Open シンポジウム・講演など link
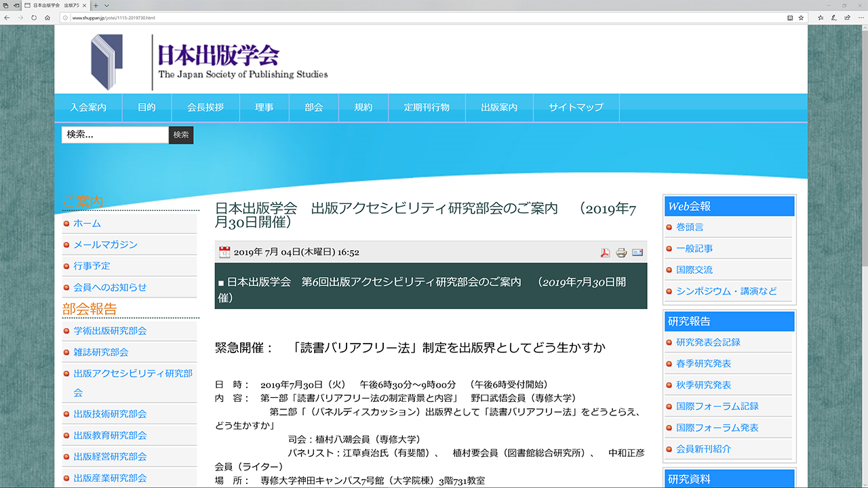The image size is (868, 488). (x=726, y=291)
